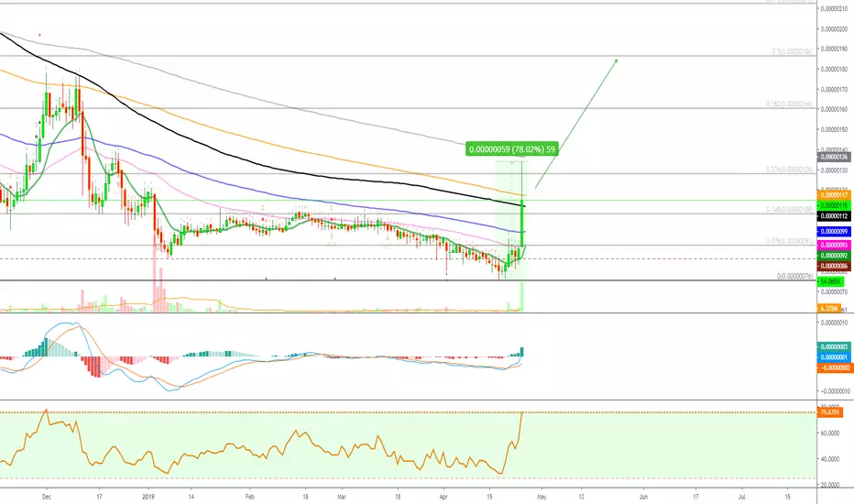Click the 0.236(0.00000128) Fibonacci level label

[x=790, y=170]
